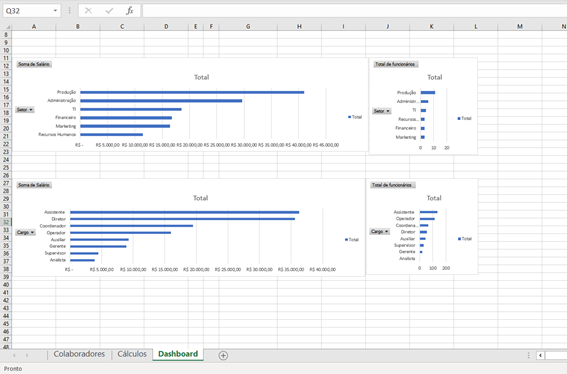567x374 pixels.
Task: Click the formula bar input field
Action: [354, 11]
